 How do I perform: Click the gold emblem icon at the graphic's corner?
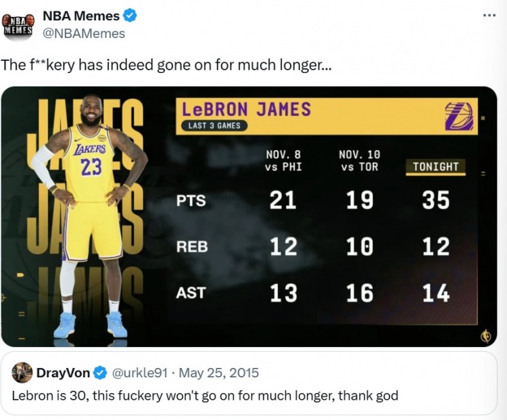coord(485,336)
